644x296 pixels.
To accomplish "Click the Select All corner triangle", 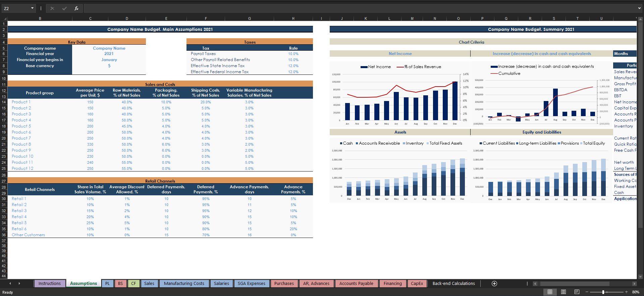I will click(x=5, y=19).
